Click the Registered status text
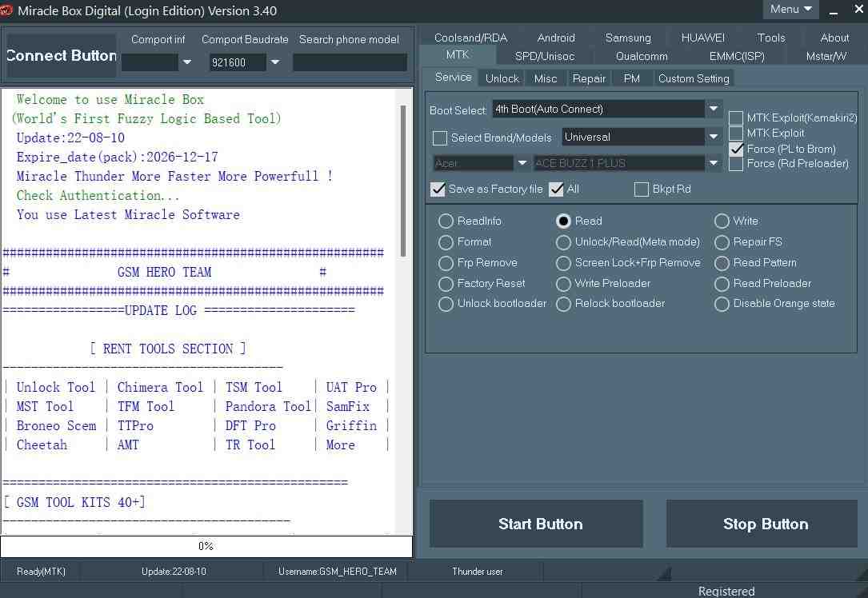The width and height of the screenshot is (868, 598). point(726,592)
